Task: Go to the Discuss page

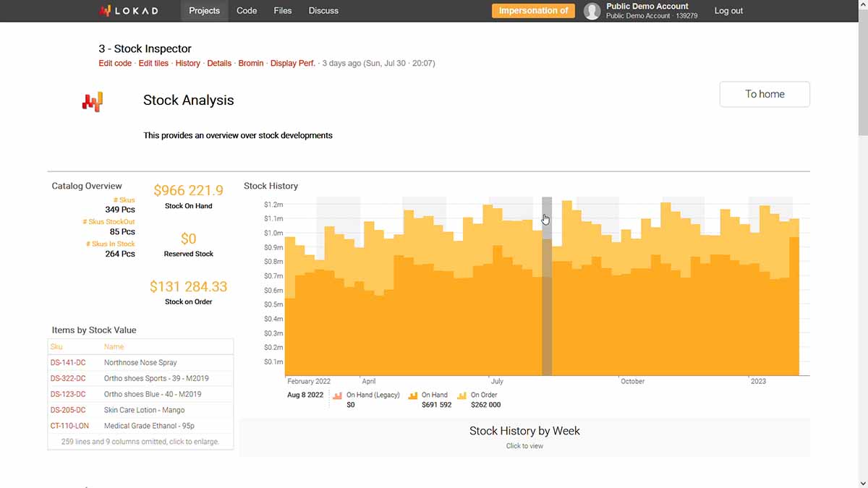Action: [x=323, y=11]
